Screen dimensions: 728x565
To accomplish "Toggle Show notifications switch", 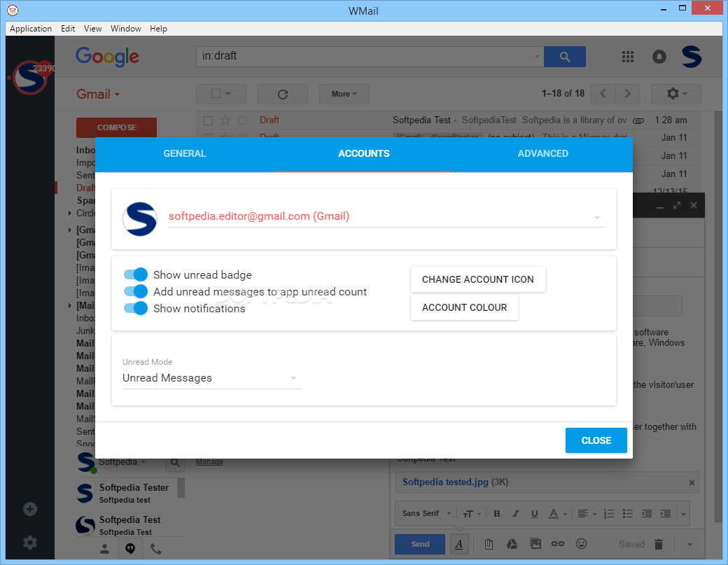I will click(136, 308).
